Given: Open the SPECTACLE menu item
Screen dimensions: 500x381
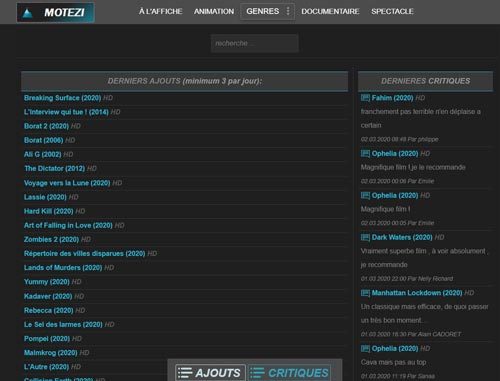Looking at the screenshot, I should click(x=392, y=11).
